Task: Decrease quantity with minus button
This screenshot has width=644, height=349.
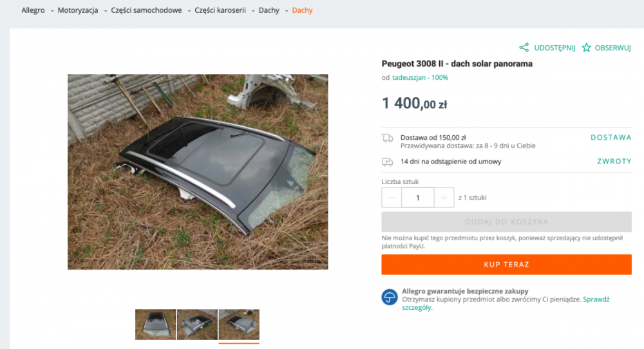Action: pyautogui.click(x=392, y=198)
